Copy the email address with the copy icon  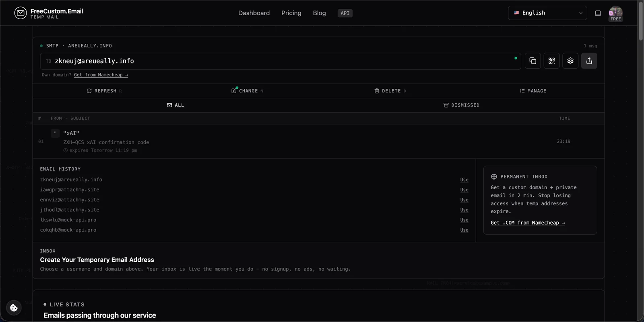coord(533,61)
